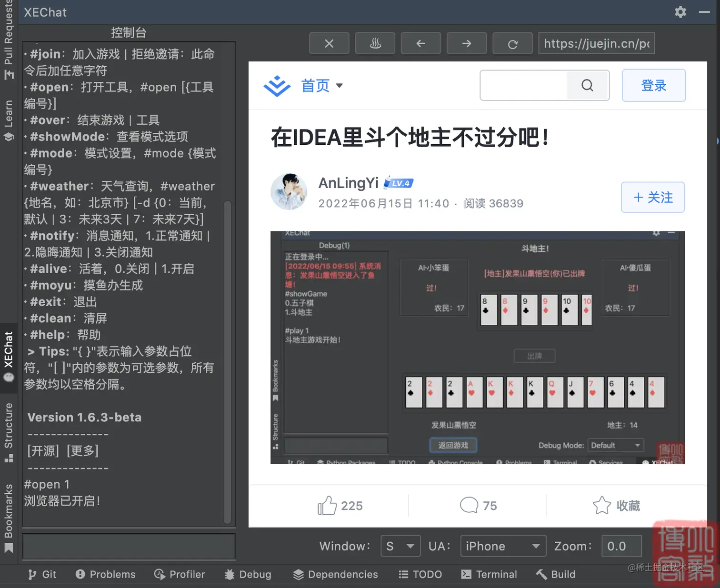This screenshot has width=720, height=588.
Task: Open the Debug tool window
Action: 248,575
